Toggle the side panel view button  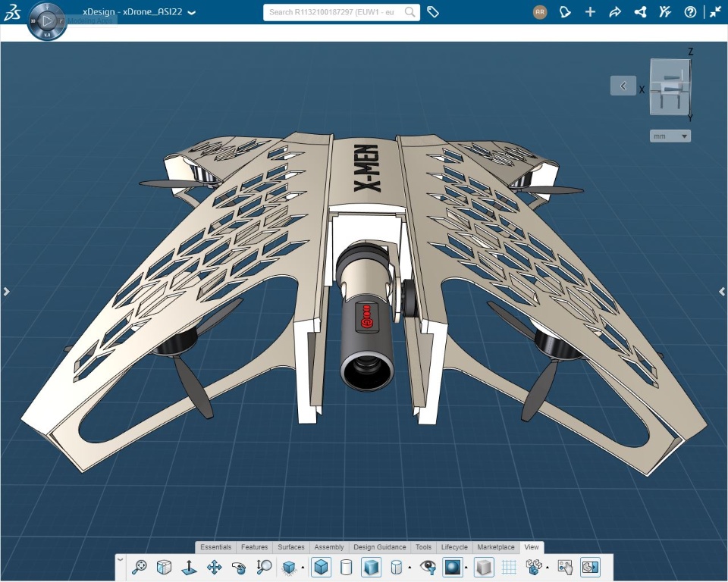[590, 567]
